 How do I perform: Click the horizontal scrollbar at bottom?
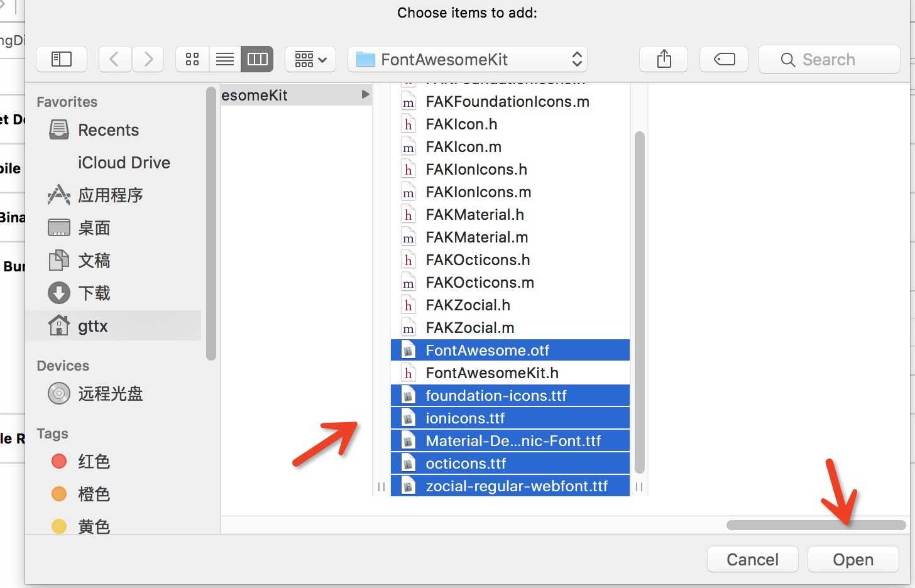(816, 525)
